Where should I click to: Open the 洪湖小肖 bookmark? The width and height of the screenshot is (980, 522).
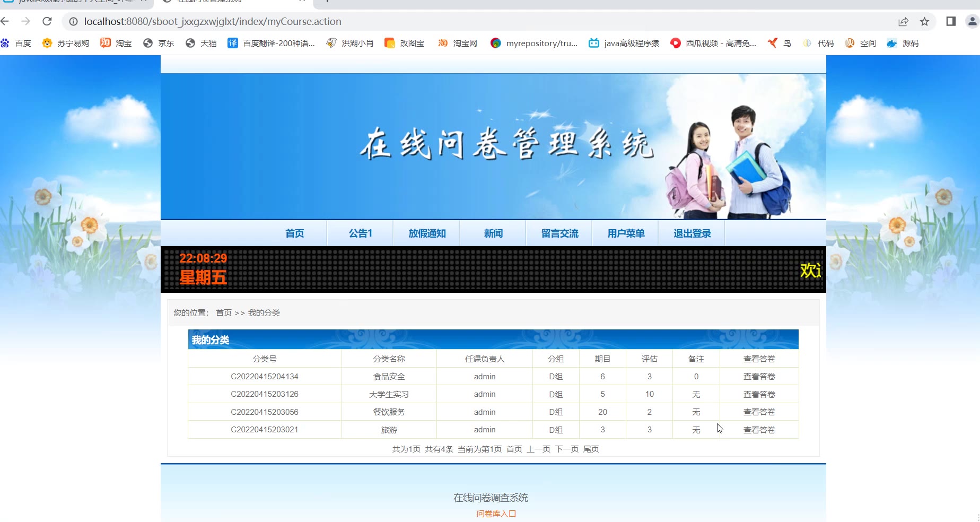pyautogui.click(x=350, y=43)
